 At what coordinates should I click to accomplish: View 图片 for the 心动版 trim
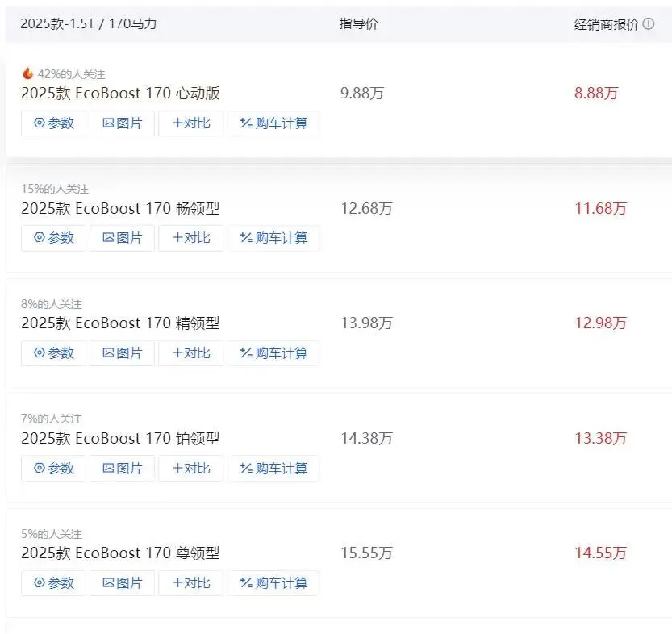click(122, 123)
